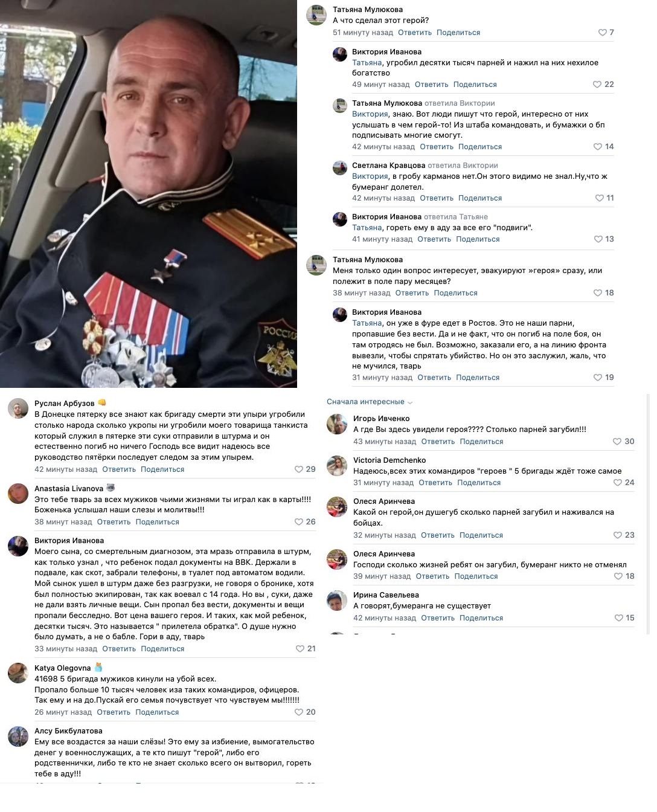
Task: Like Виктория Иванова's comment with 22 likes
Action: tap(597, 85)
